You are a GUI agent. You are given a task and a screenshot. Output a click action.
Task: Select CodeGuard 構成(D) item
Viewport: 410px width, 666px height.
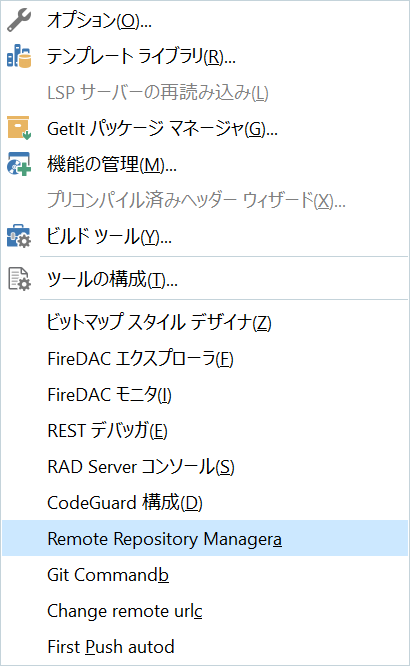[x=205, y=502]
